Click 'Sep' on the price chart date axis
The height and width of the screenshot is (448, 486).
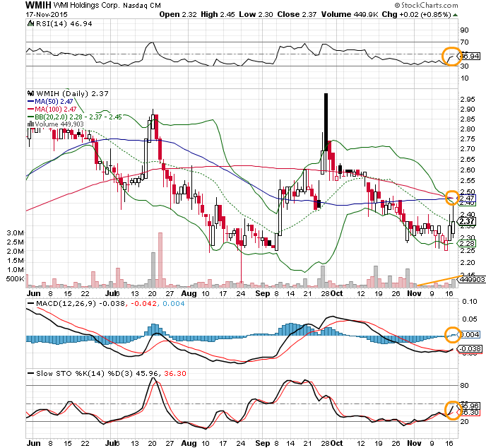tap(263, 294)
